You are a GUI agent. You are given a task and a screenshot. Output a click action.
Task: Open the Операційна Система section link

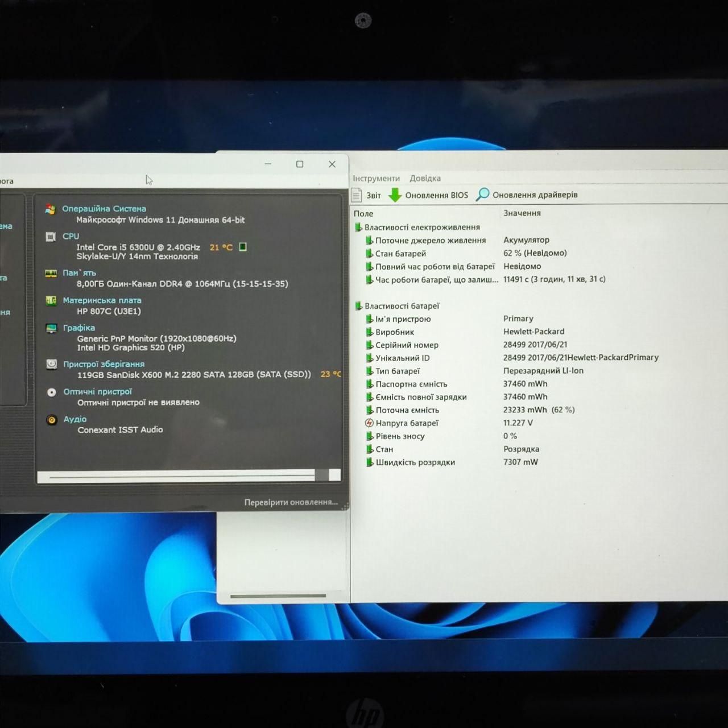104,209
